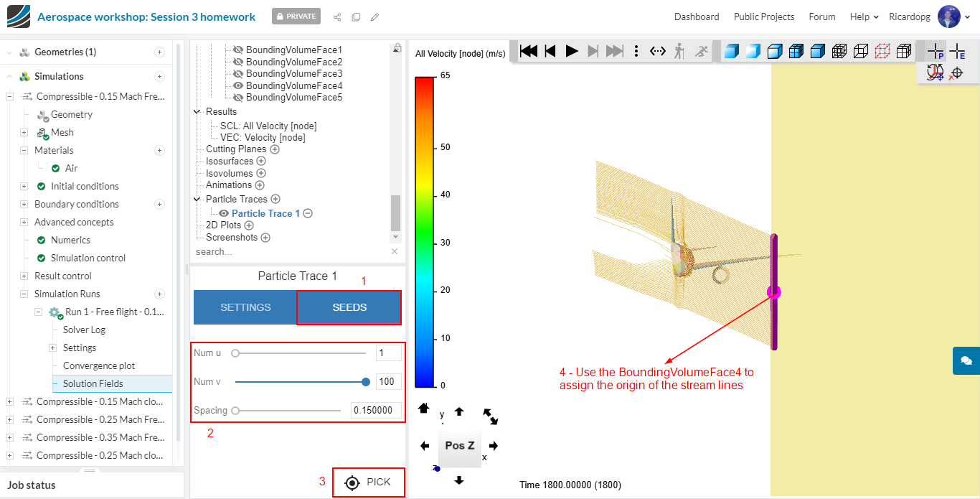Play the results animation

pyautogui.click(x=572, y=51)
